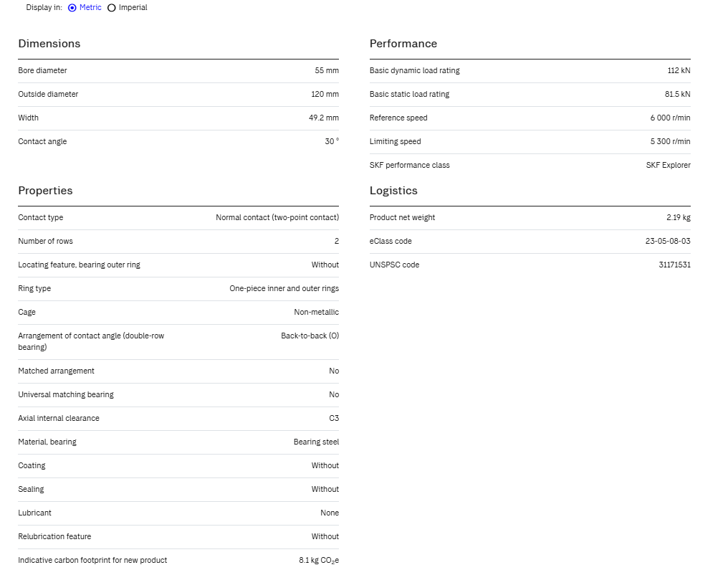Click the Outside diameter 120 mm value

325,95
